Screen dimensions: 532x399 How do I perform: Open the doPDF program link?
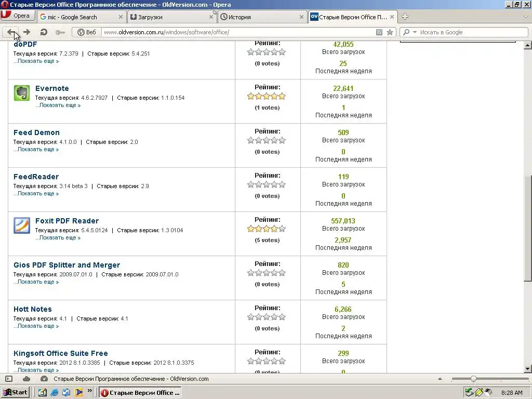point(25,44)
